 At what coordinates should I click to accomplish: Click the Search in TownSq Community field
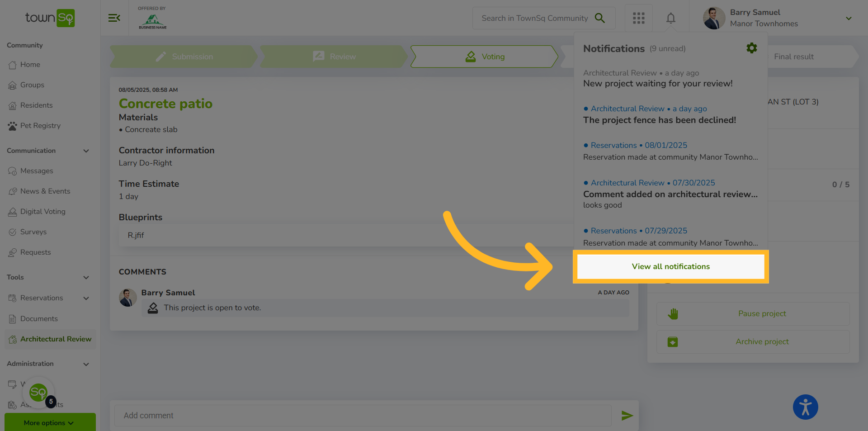click(x=535, y=18)
